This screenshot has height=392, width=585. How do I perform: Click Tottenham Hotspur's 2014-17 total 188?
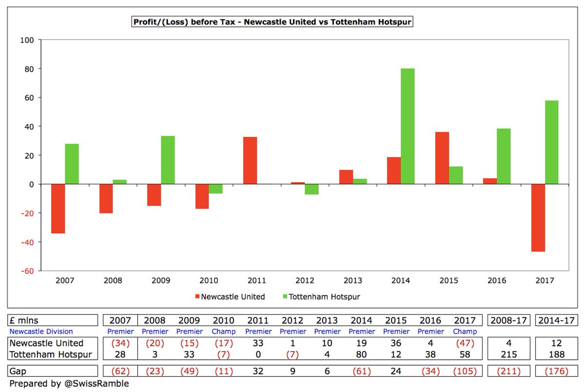(556, 354)
